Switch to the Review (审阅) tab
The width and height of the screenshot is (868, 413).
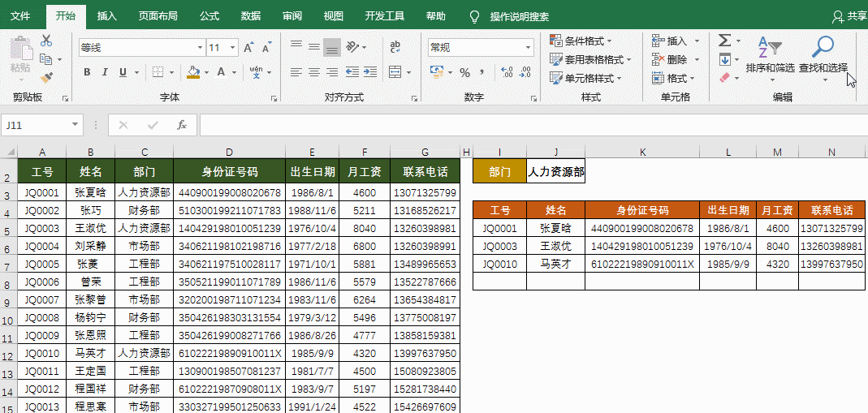[x=291, y=16]
